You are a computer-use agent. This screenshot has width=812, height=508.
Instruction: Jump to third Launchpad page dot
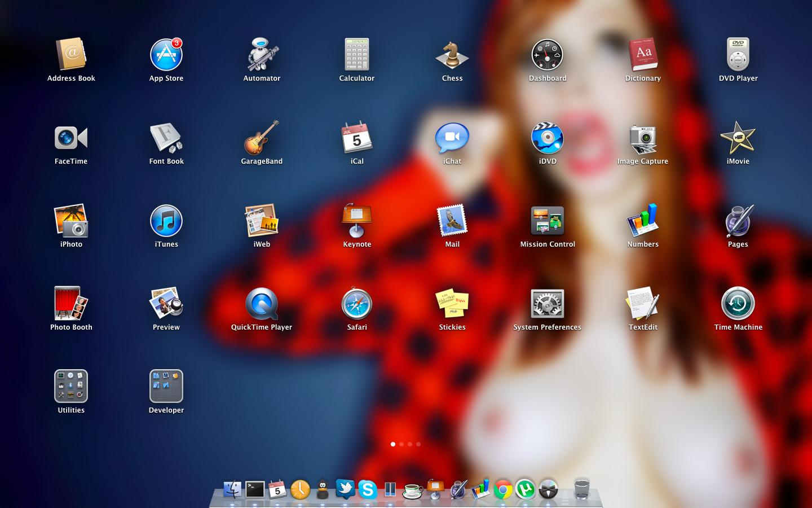click(x=410, y=444)
